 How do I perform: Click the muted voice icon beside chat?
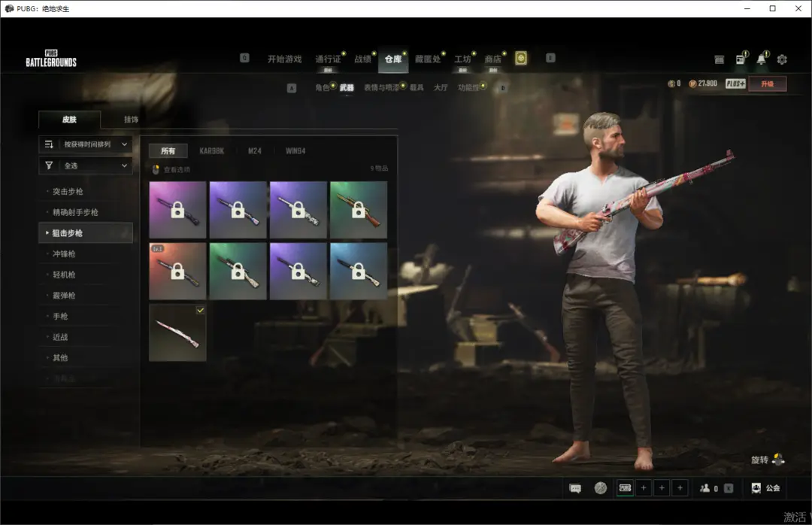[600, 487]
